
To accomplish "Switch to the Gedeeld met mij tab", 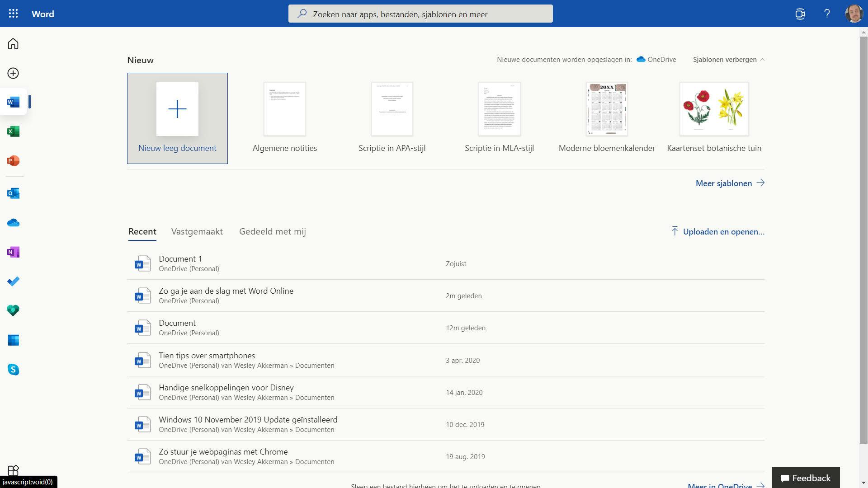I will click(x=272, y=231).
